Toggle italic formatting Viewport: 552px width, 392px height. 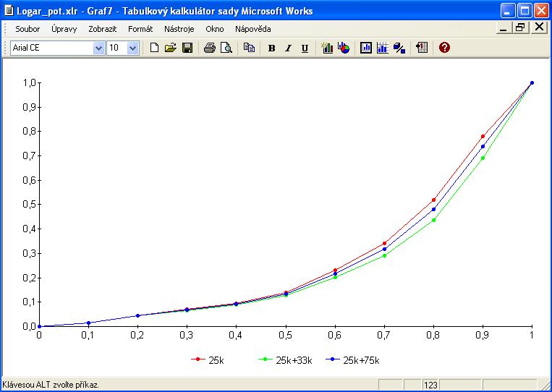(288, 48)
